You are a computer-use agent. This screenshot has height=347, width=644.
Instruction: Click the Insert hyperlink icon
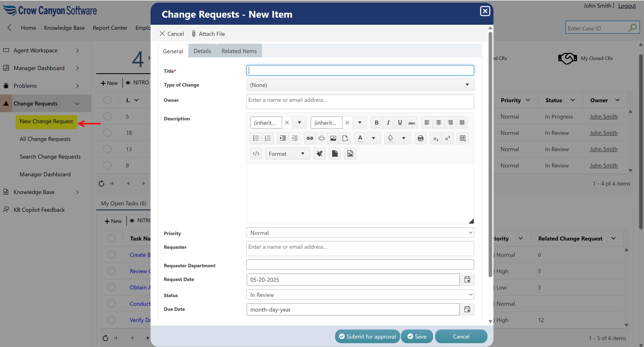[310, 138]
